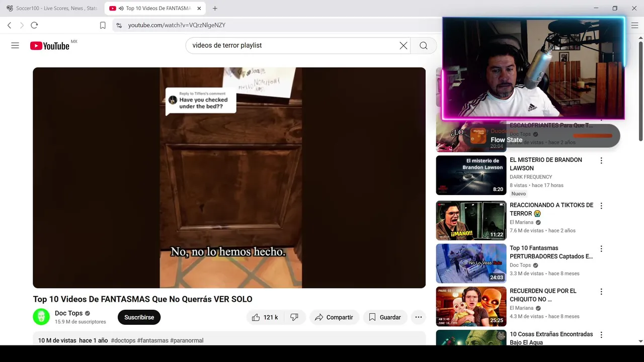Switch to the Soccer100 Live Scores tab
Screen dimensions: 644x362
click(x=52, y=8)
